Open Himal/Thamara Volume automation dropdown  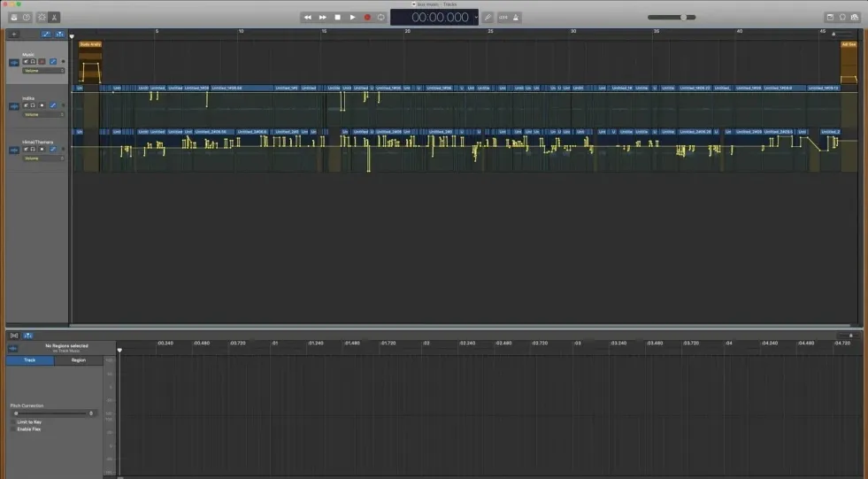click(x=43, y=158)
